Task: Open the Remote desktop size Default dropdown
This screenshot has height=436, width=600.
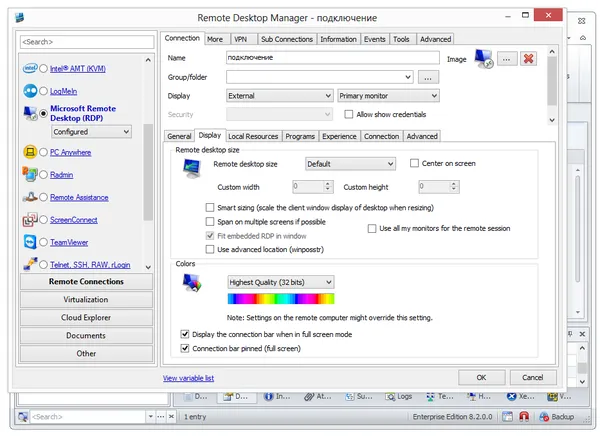Action: [350, 164]
